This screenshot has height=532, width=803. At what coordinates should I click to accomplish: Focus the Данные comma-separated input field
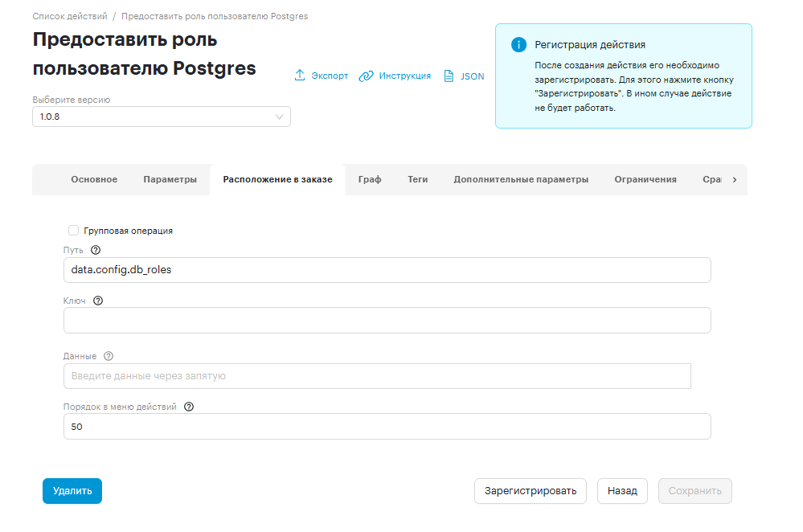(377, 376)
